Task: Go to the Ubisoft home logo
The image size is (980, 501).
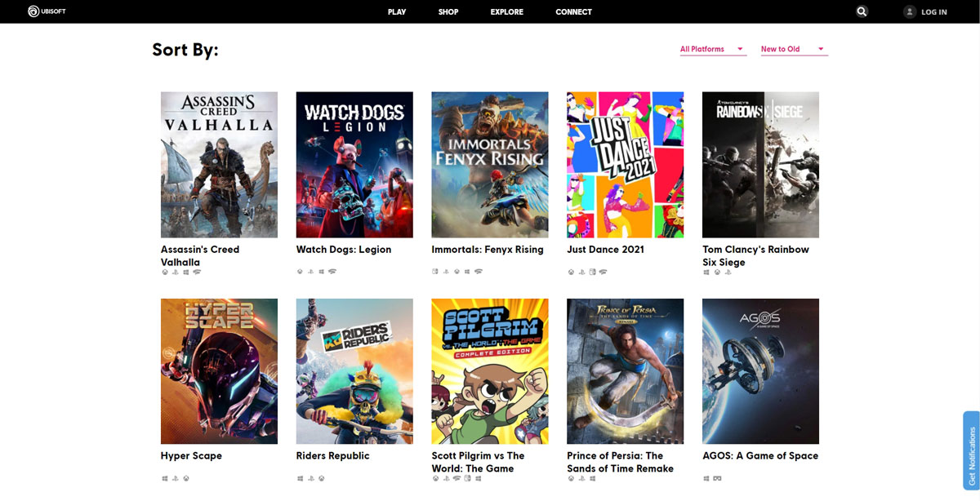Action: (x=46, y=11)
